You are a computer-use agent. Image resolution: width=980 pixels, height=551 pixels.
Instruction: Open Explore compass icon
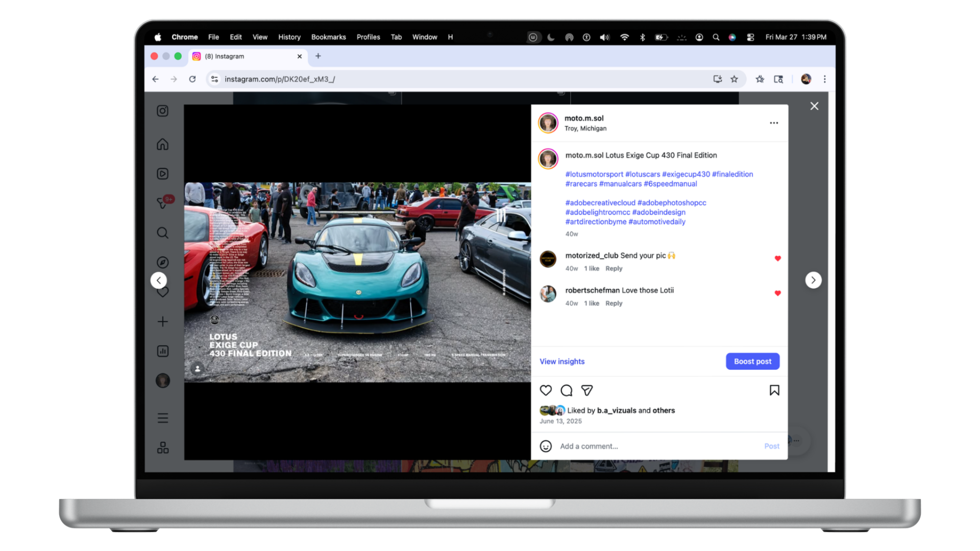(x=162, y=262)
